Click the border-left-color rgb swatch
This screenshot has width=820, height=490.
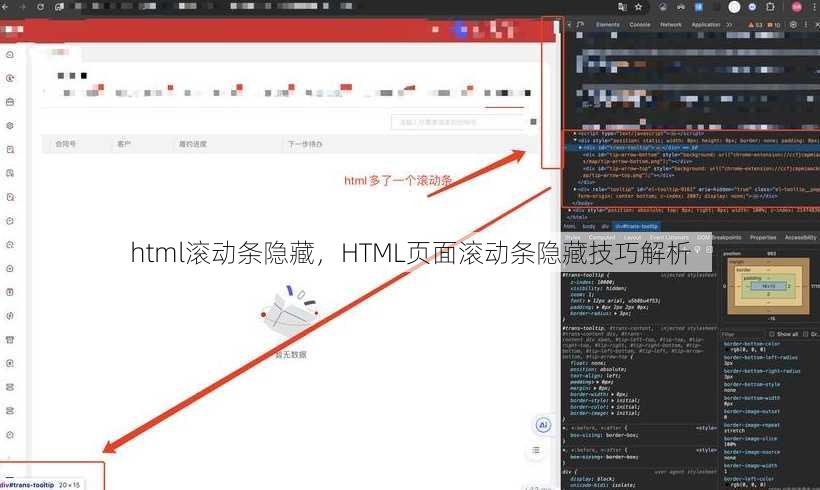[x=727, y=485]
